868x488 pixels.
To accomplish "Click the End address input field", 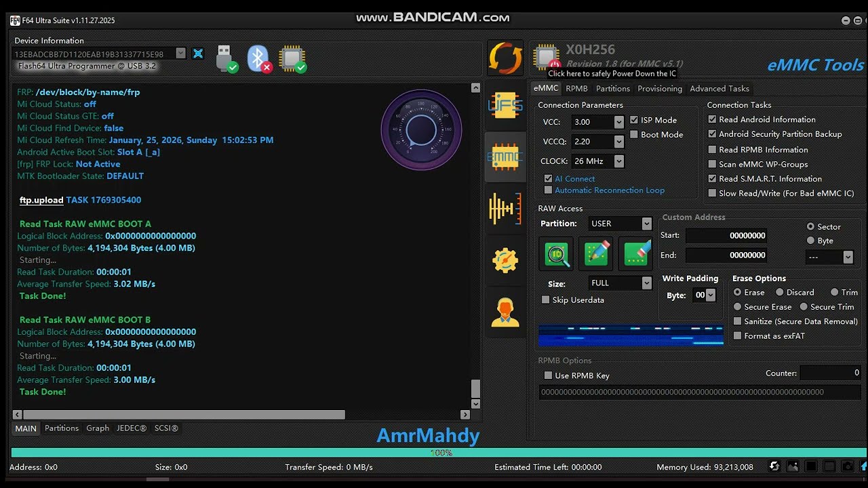I will point(726,256).
